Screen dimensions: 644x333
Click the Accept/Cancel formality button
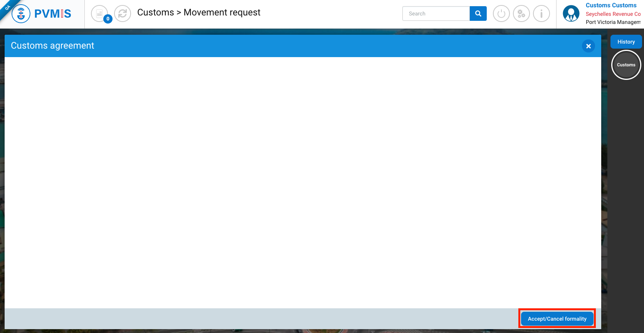pyautogui.click(x=557, y=319)
